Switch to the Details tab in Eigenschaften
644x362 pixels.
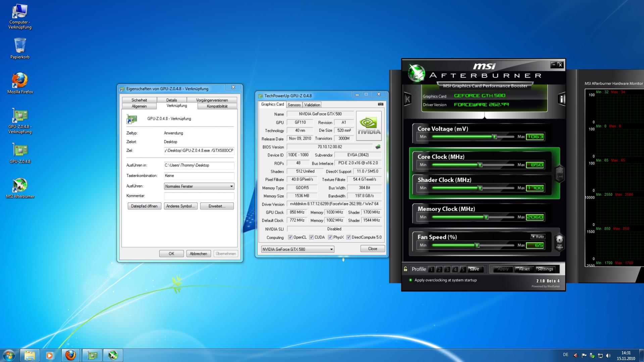(171, 100)
